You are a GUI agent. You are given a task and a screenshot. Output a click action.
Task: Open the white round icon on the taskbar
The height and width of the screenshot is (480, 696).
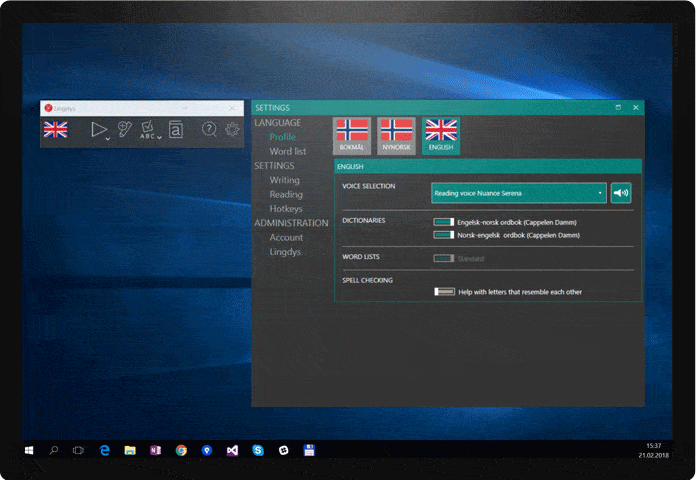pos(284,451)
